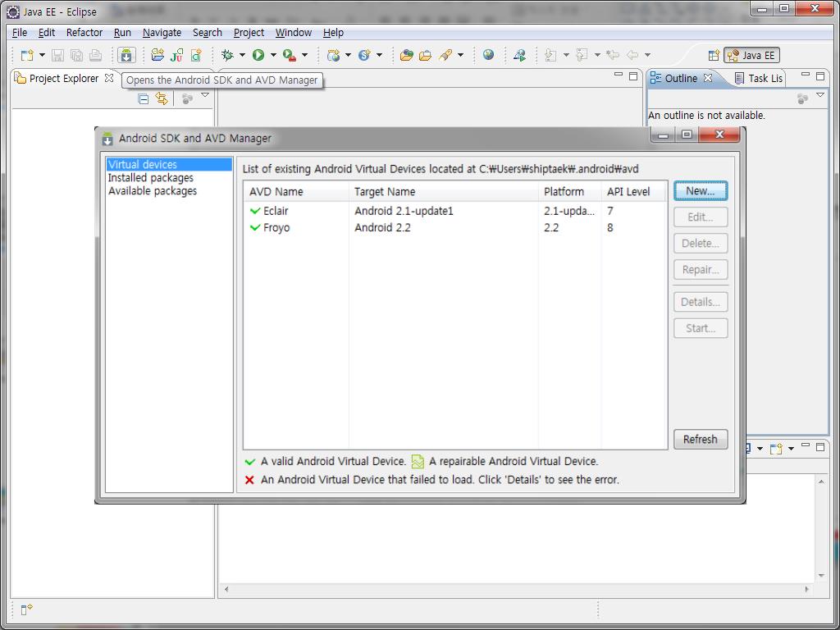Expand the Back navigation history dropdown
This screenshot has height=630, width=840.
pos(648,55)
